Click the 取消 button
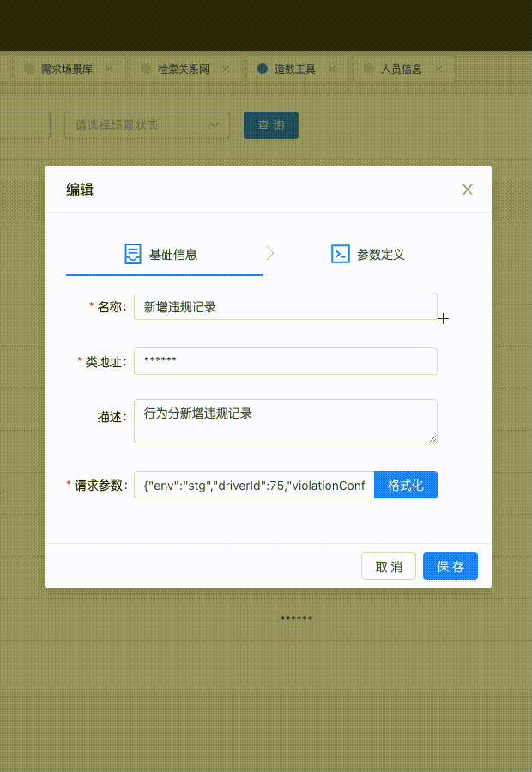Viewport: 532px width, 772px height. [389, 566]
